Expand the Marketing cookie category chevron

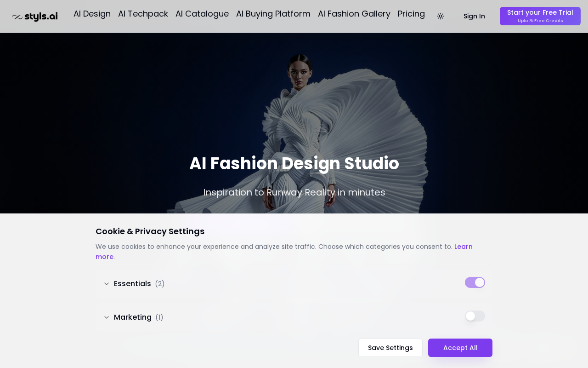pos(107,317)
